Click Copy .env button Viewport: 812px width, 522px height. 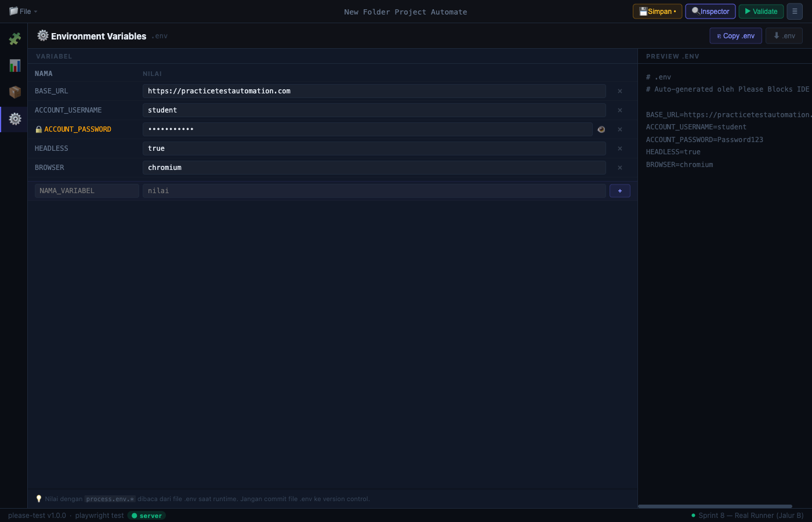tap(735, 36)
